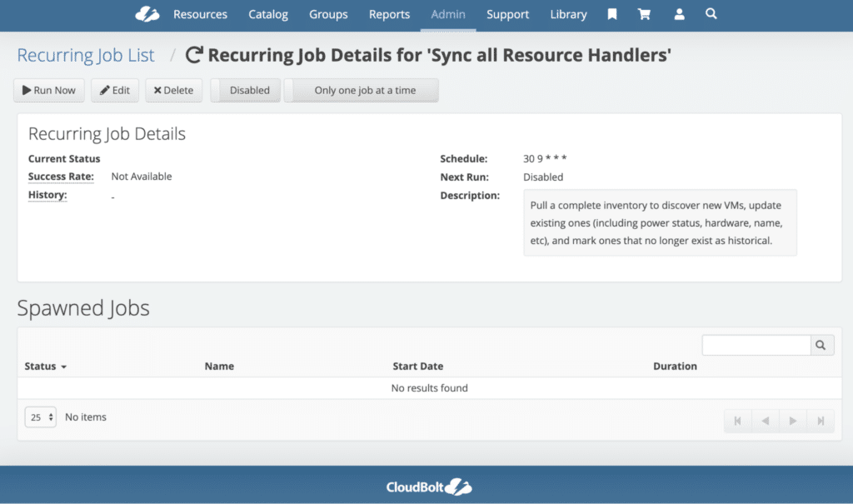Click the Edit button
The width and height of the screenshot is (853, 504).
[115, 90]
